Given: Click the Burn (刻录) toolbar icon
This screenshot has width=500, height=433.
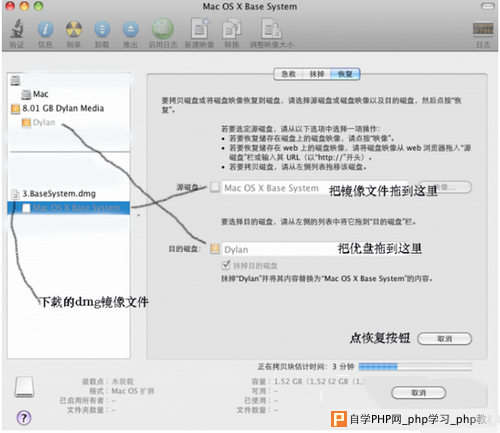Looking at the screenshot, I should 74,29.
